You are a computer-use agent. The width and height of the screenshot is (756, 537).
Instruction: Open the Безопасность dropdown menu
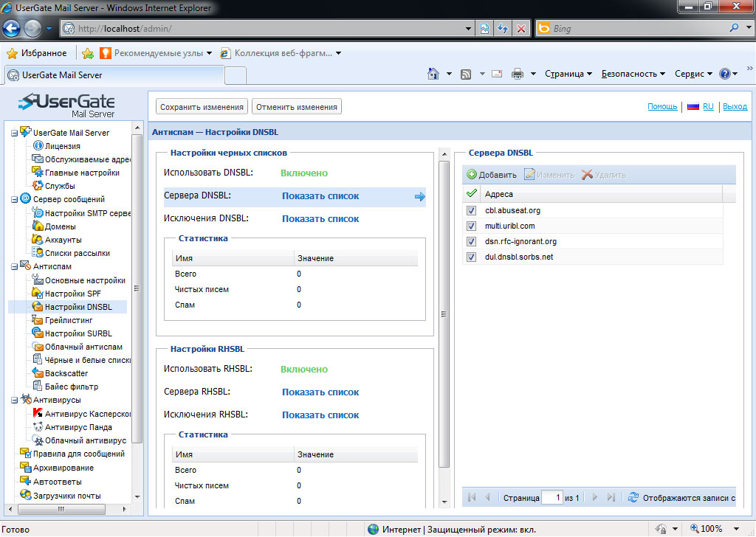pos(633,74)
